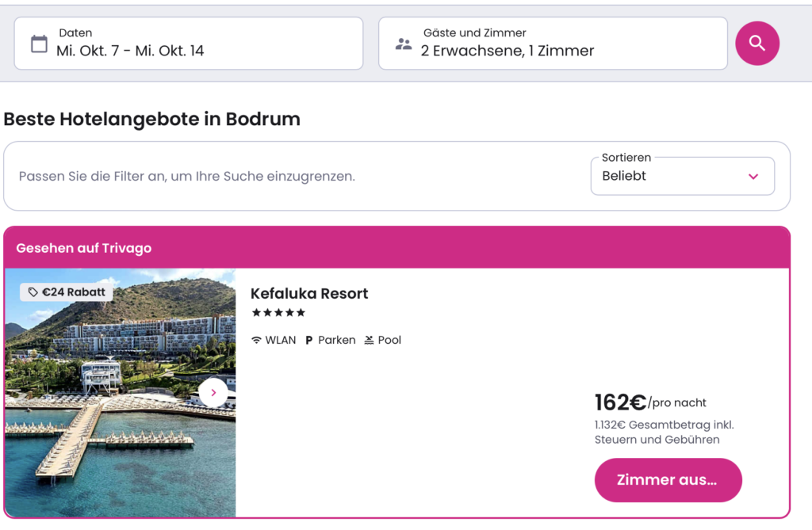Viewport: 812px width, 530px height.
Task: Click the Kefaluka Resort aerial photo
Action: (121, 393)
